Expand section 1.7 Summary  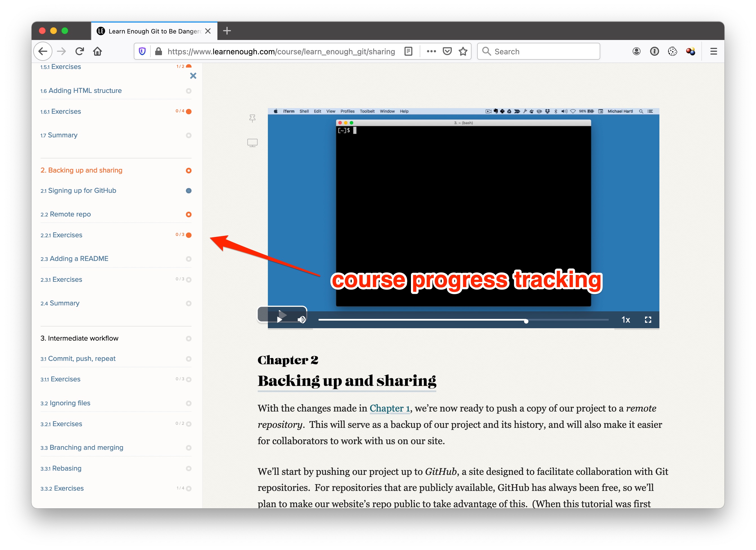coord(59,135)
